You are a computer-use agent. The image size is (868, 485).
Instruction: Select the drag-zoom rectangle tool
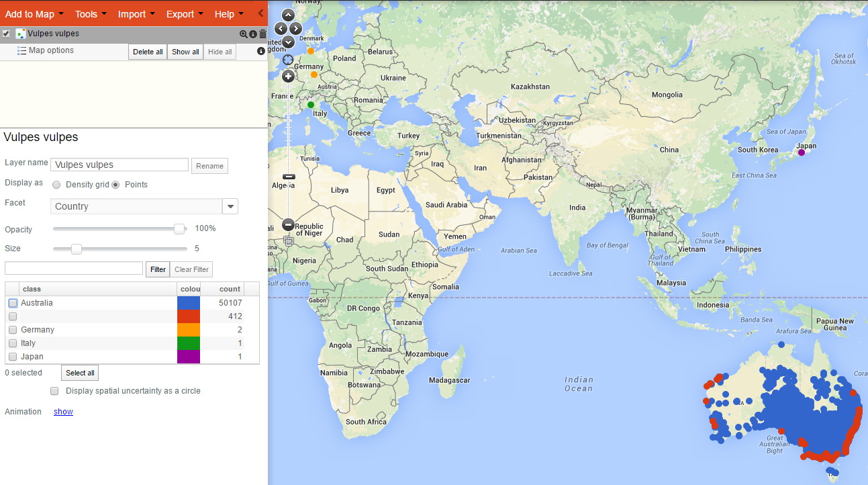tap(289, 240)
